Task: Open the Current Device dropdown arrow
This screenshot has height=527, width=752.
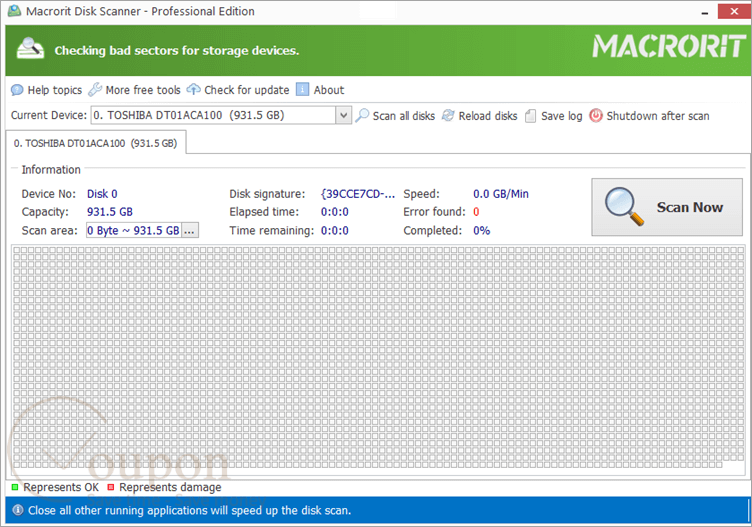Action: [x=343, y=116]
